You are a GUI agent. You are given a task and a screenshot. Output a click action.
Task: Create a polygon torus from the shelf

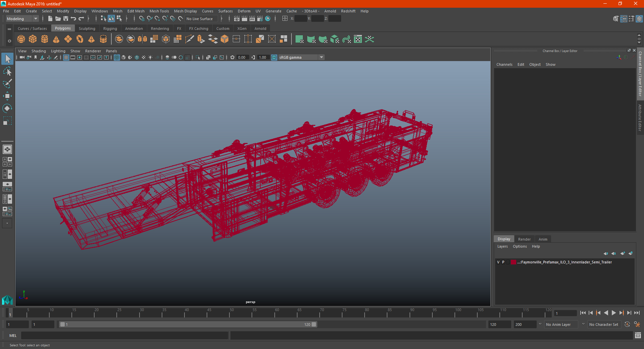pos(80,39)
